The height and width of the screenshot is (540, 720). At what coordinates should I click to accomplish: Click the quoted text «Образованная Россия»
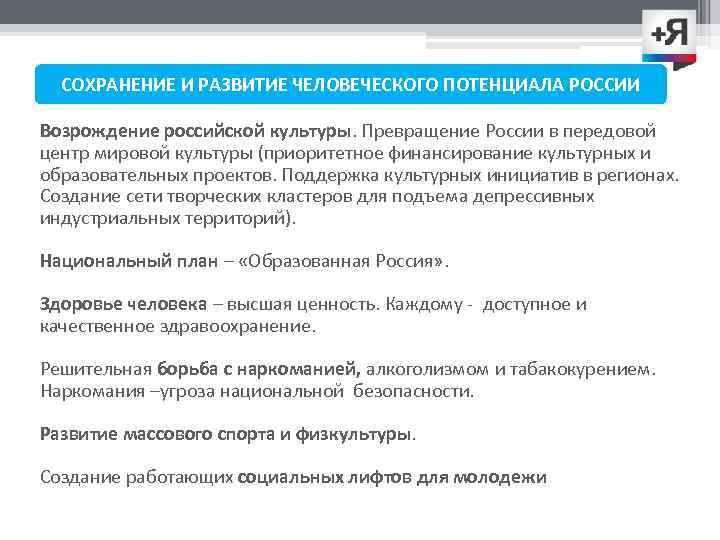(x=341, y=261)
